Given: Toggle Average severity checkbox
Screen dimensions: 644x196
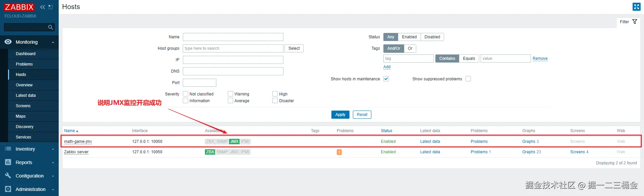Looking at the screenshot, I should tap(230, 101).
